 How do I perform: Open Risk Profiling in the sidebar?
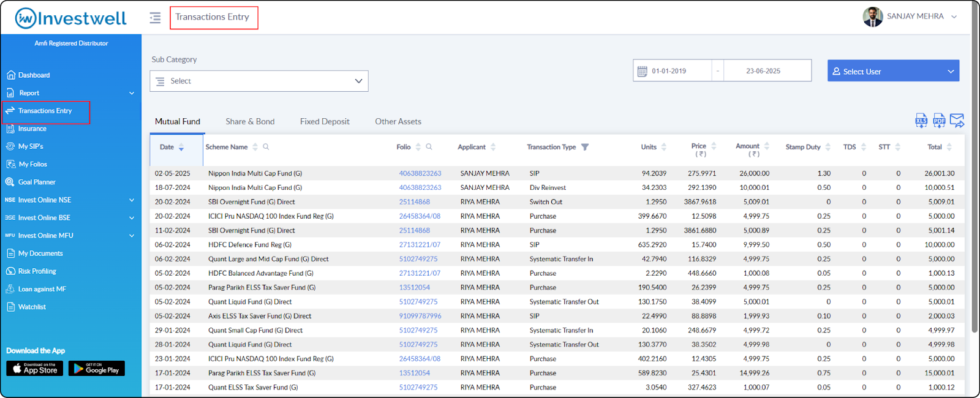coord(31,271)
